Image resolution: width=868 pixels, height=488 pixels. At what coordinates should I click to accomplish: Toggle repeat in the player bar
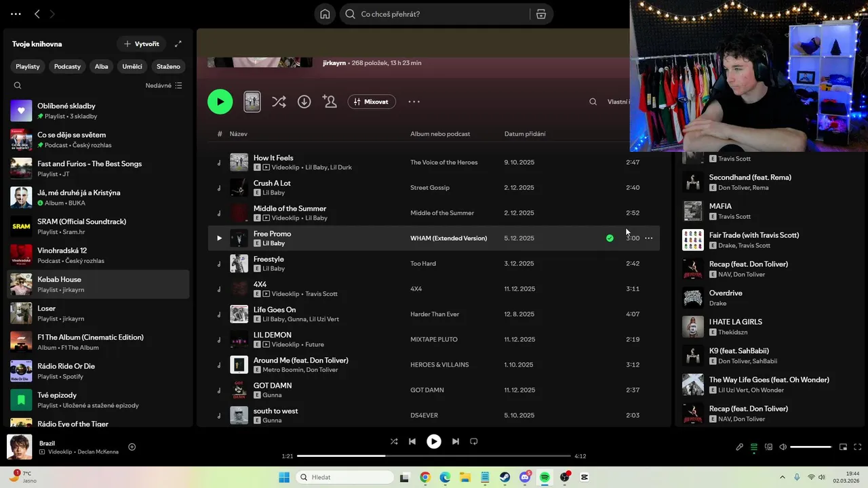[x=474, y=441]
